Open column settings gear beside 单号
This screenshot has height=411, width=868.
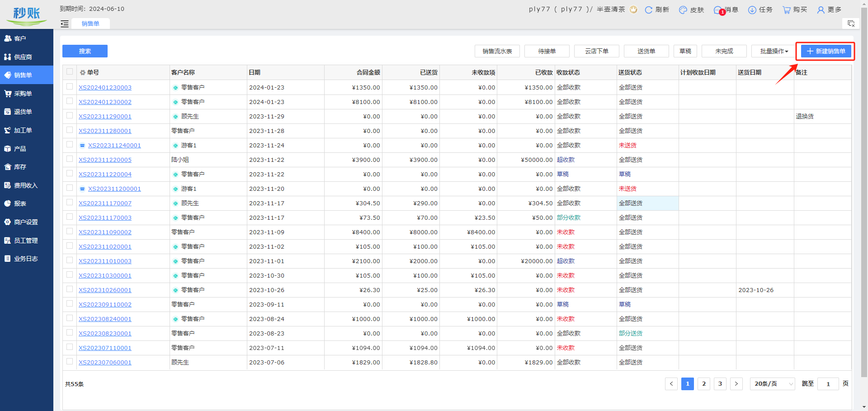pyautogui.click(x=83, y=73)
